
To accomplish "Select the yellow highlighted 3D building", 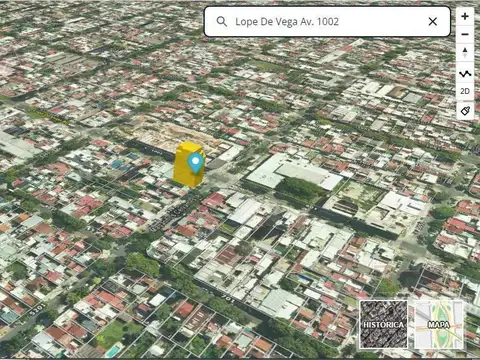I will [x=187, y=165].
